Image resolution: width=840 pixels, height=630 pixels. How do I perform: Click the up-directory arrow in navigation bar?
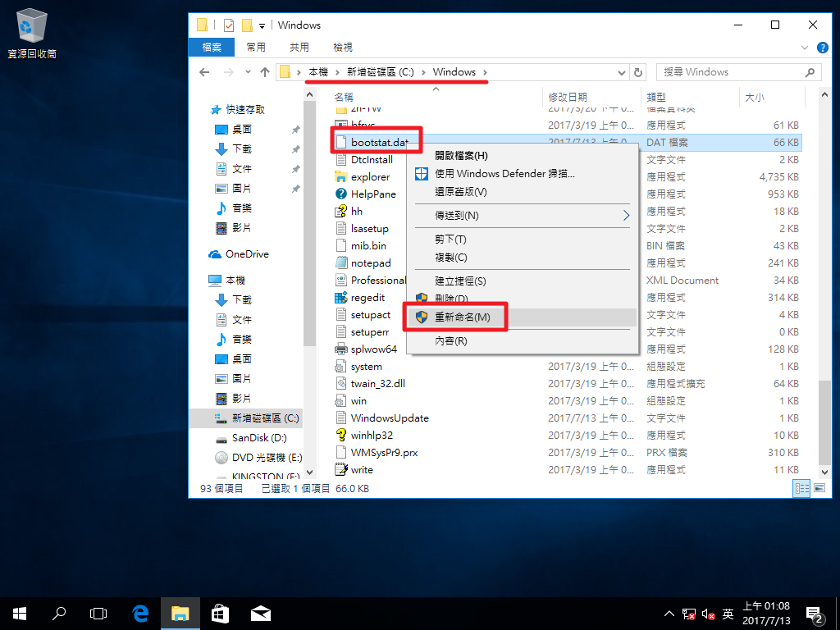coord(265,72)
